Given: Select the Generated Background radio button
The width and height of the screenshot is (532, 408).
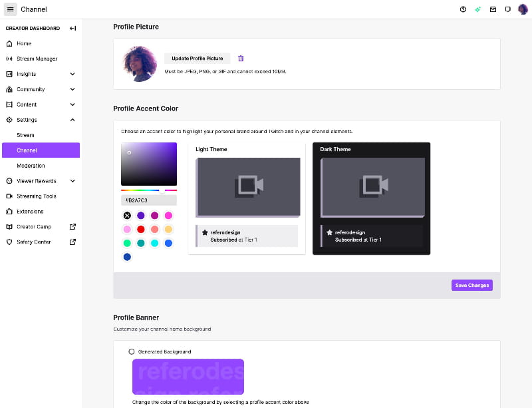Looking at the screenshot, I should (x=130, y=351).
